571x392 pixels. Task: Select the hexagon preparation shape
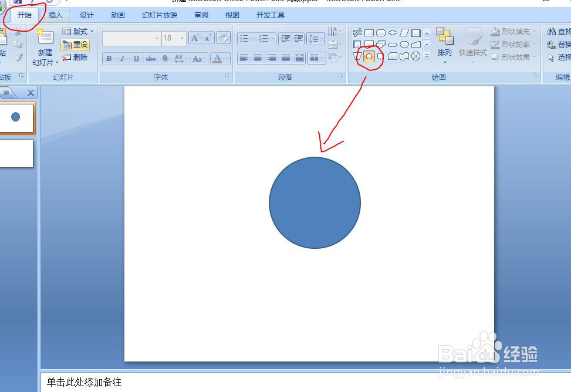[x=404, y=45]
